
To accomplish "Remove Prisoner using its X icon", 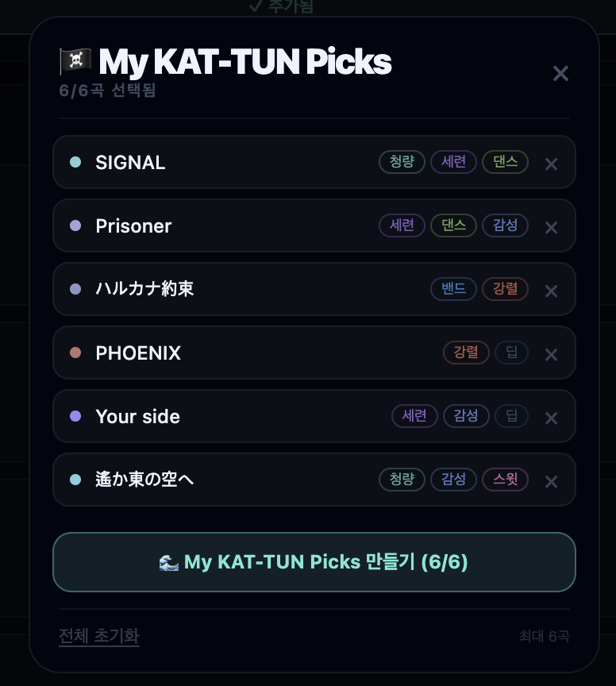I will coord(552,228).
